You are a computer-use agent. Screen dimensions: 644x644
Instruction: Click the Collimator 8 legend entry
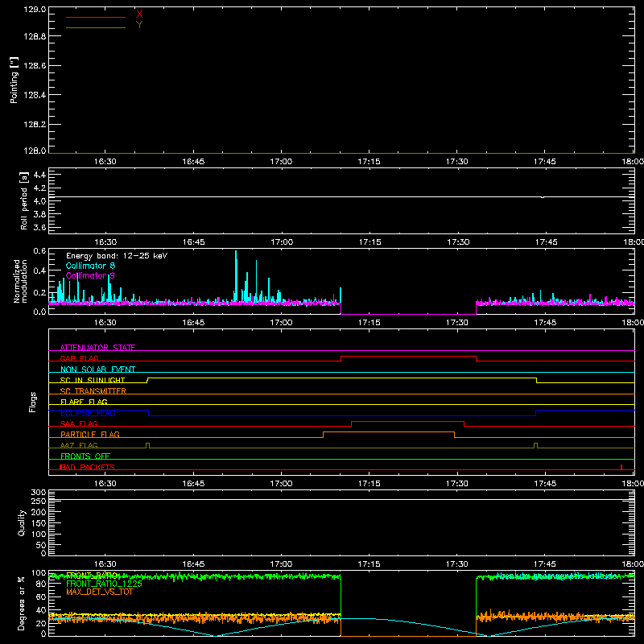pyautogui.click(x=90, y=266)
